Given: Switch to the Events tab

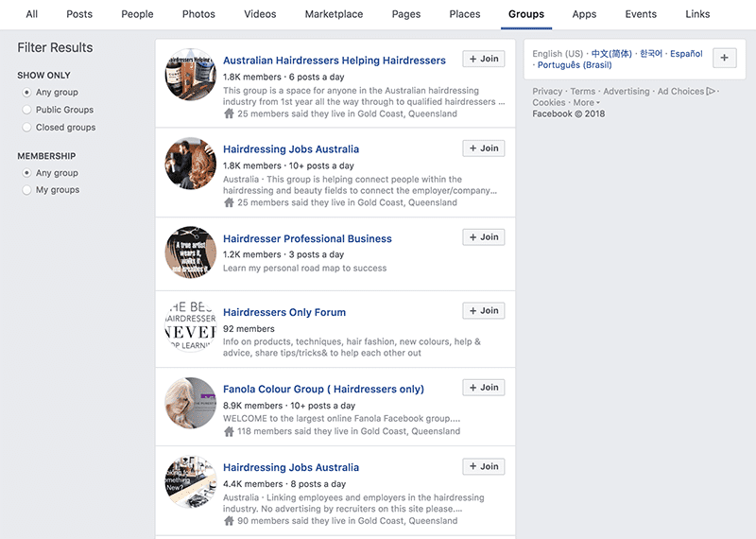Looking at the screenshot, I should 641,14.
